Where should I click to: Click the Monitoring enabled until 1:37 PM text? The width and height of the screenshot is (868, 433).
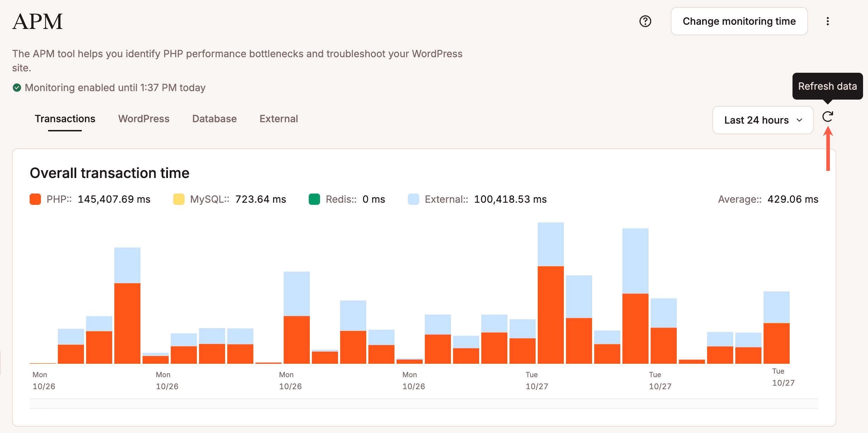click(x=115, y=88)
